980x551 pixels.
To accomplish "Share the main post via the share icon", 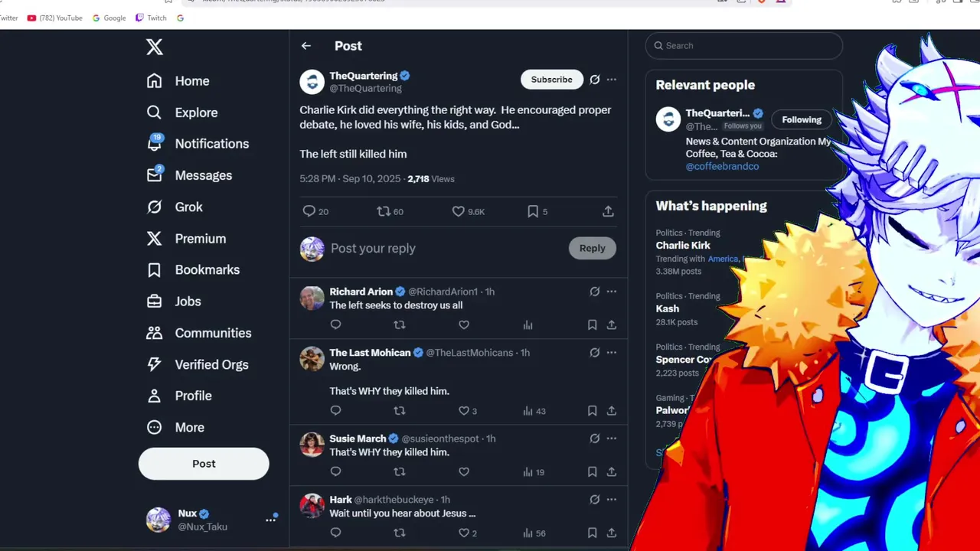I will pos(608,211).
